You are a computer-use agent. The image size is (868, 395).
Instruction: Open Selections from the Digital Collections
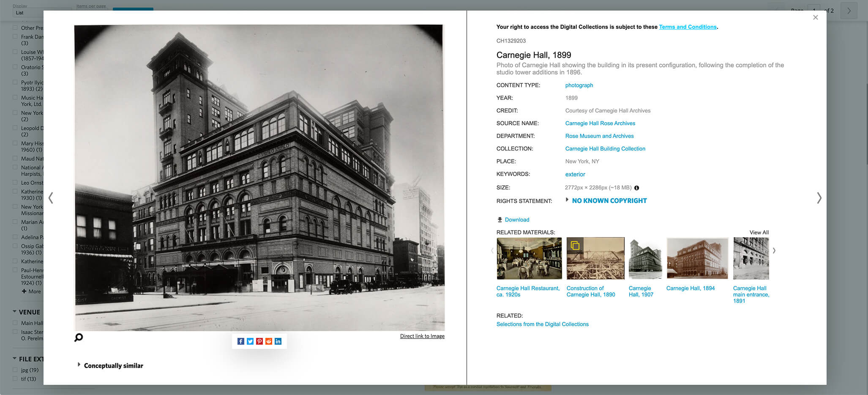[x=542, y=324]
